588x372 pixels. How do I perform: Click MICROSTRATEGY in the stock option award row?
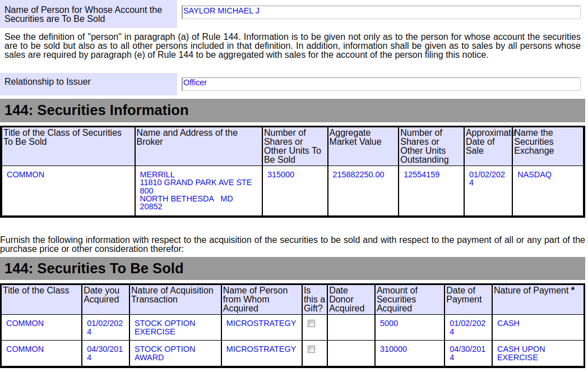pos(261,349)
